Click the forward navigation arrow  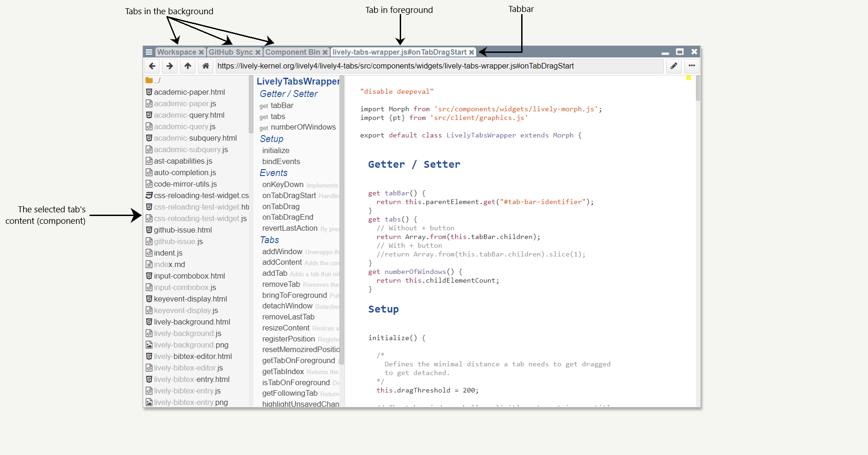point(170,66)
